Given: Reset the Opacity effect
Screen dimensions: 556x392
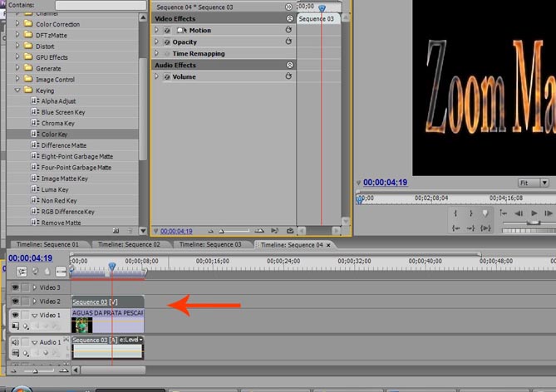Looking at the screenshot, I should point(288,42).
